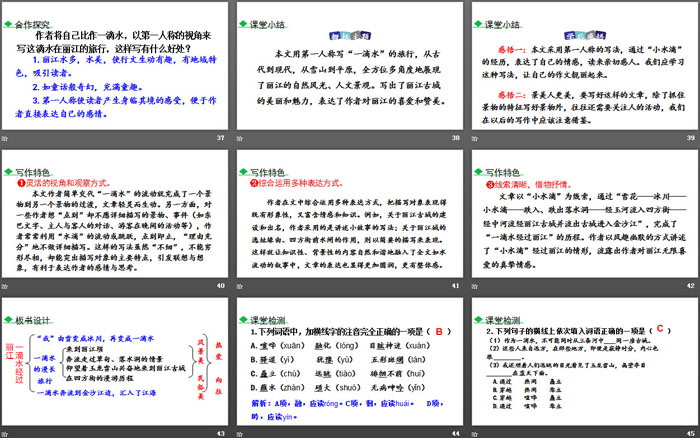
Task: Select slide 39 thumbnail with 感悟一 text
Action: coord(585,66)
